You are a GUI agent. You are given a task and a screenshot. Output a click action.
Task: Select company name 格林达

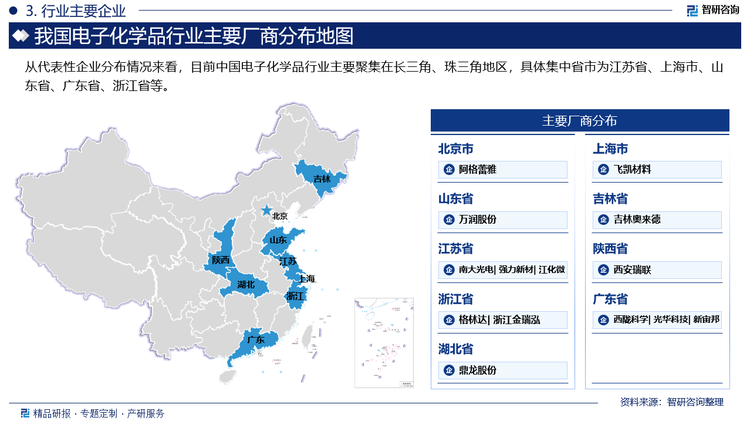[473, 320]
